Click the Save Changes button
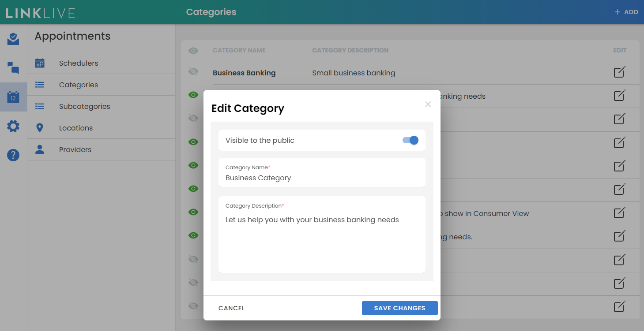Viewport: 644px width, 331px height. (x=399, y=308)
